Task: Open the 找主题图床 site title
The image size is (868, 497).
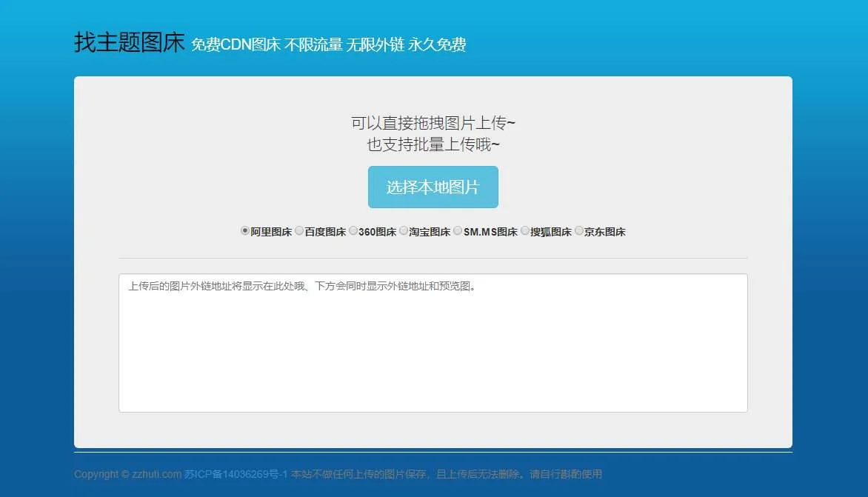Action: (x=129, y=43)
